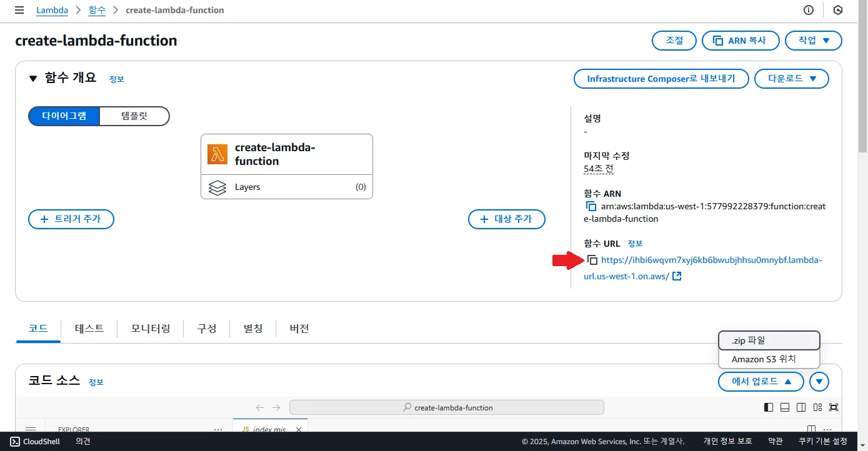Open 정보 link next to 코드 소스
Viewport: 868px width, 451px height.
click(x=96, y=382)
